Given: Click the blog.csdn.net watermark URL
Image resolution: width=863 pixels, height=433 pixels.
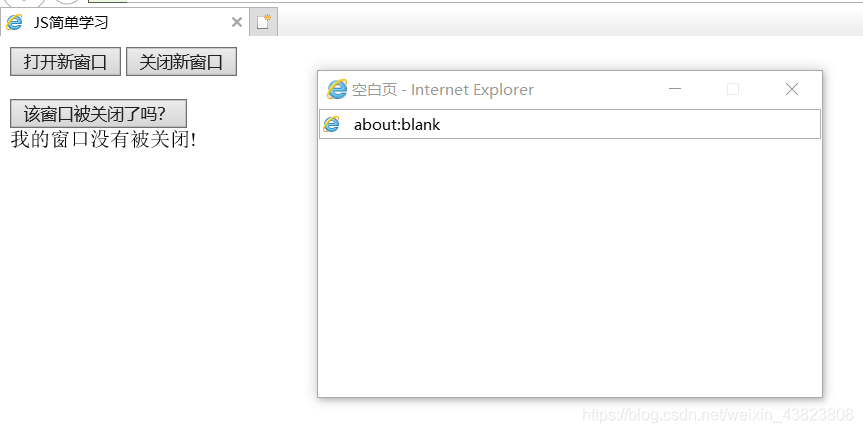Looking at the screenshot, I should 718,414.
